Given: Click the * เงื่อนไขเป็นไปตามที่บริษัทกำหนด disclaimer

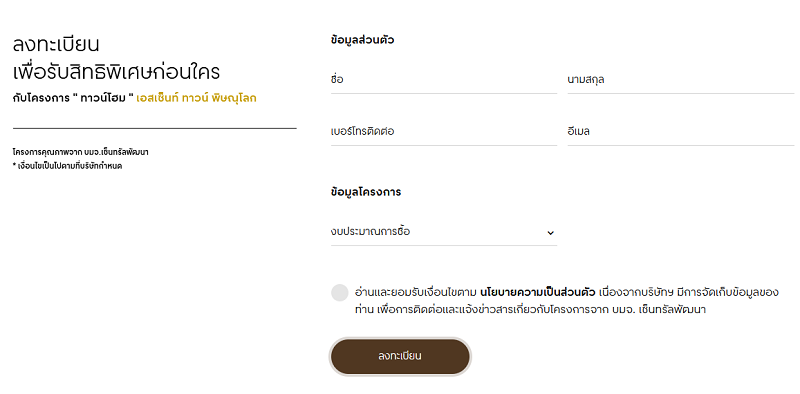Looking at the screenshot, I should (67, 166).
